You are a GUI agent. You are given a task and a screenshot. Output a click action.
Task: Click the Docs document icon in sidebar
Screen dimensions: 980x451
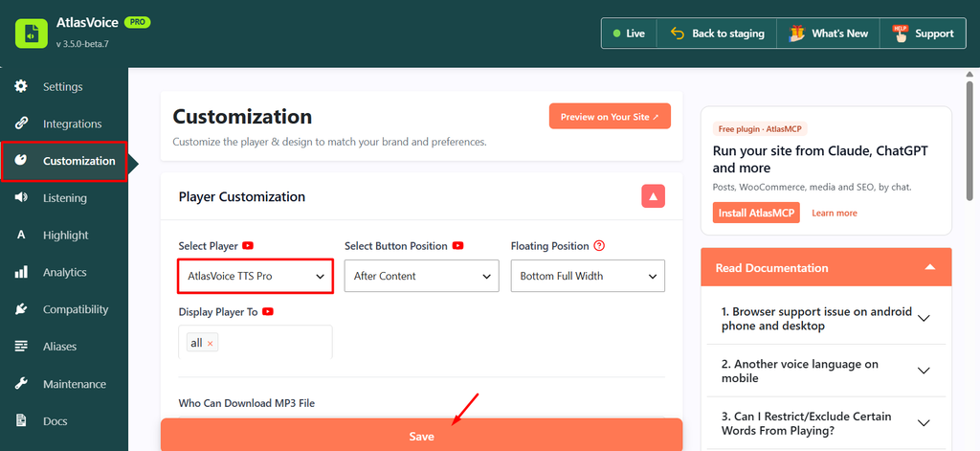pos(21,421)
